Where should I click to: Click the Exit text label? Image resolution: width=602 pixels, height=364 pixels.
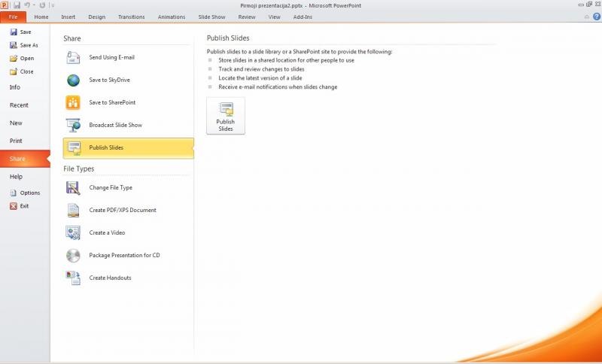click(24, 206)
